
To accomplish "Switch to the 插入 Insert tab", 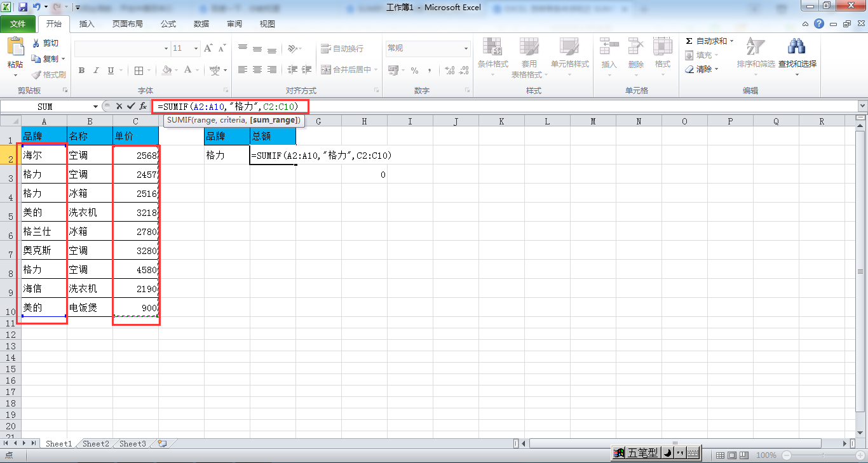I will (86, 24).
